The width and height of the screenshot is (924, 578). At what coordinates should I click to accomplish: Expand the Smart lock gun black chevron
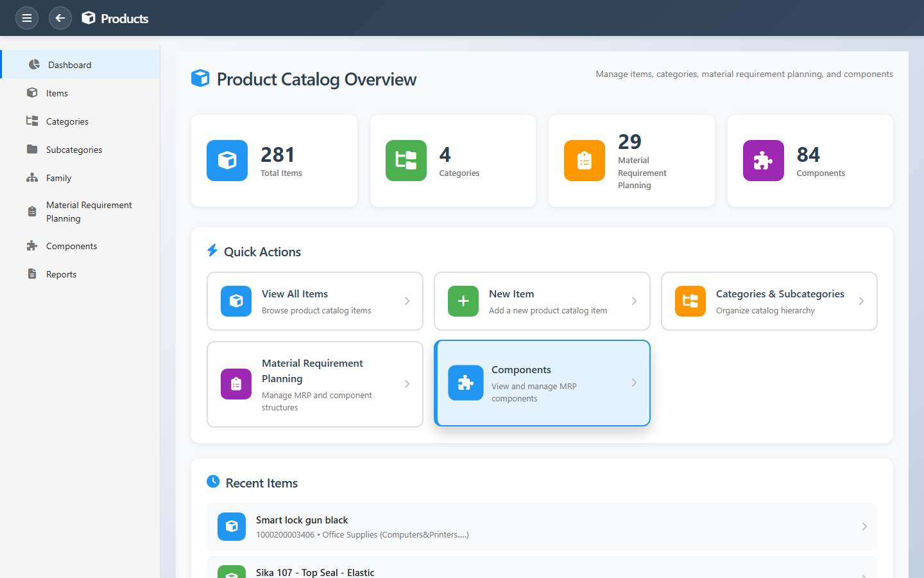(x=864, y=527)
